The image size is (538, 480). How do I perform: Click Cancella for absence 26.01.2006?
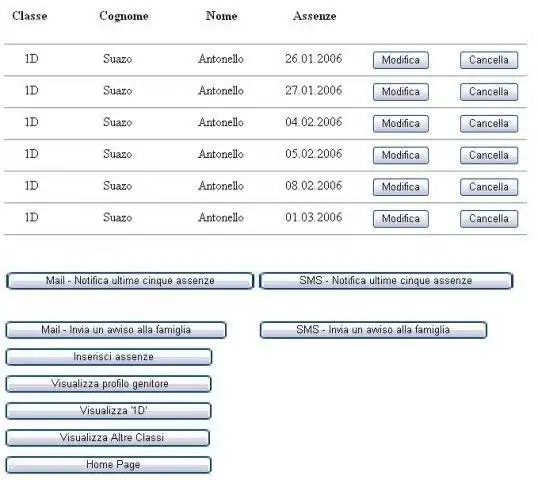(489, 60)
